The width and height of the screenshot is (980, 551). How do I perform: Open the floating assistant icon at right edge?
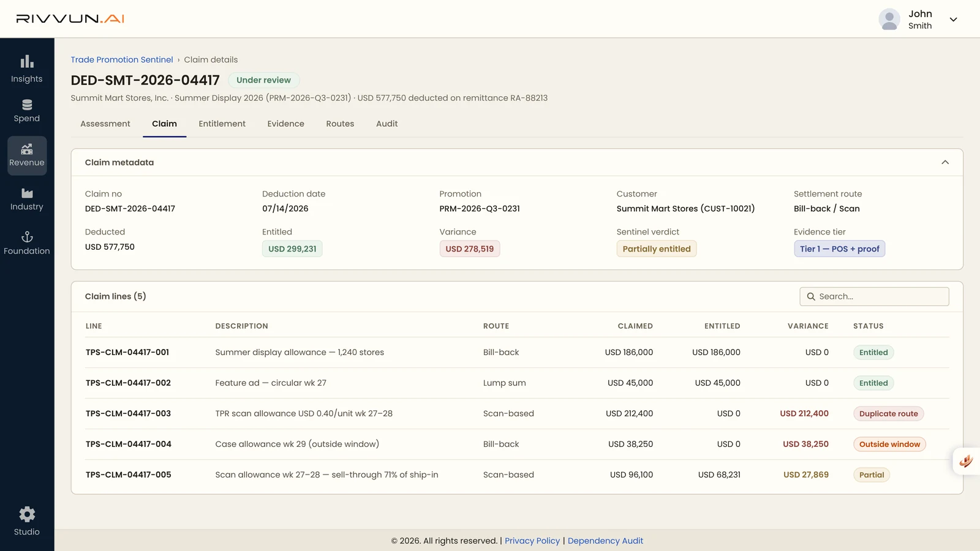967,461
